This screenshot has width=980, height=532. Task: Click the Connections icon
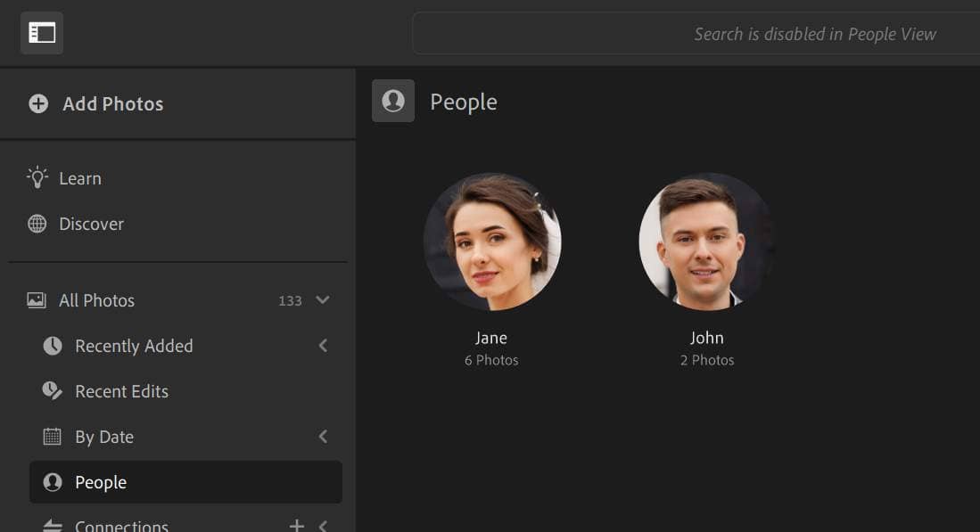(x=53, y=526)
